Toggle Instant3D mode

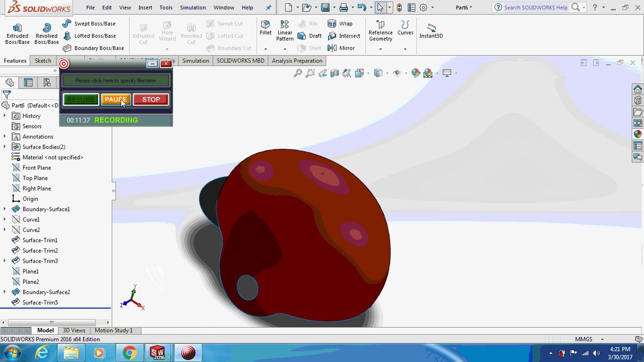pos(431,30)
